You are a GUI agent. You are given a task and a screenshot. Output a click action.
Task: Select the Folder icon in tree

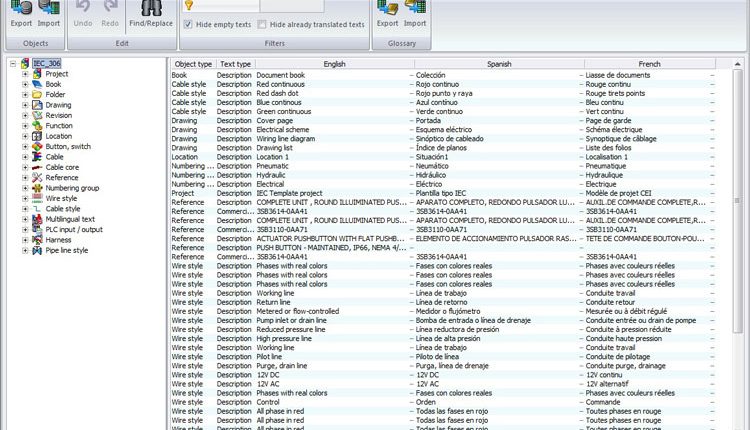pos(37,95)
